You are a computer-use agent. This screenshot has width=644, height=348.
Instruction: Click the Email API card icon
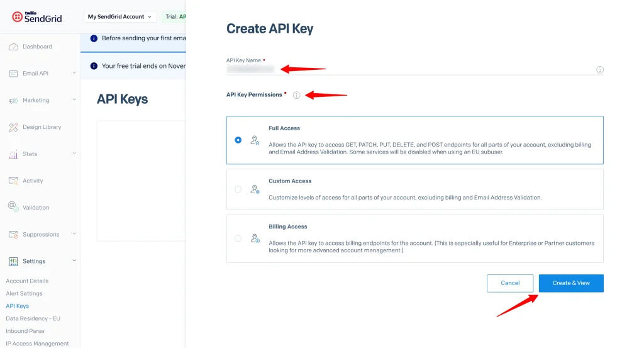tap(13, 74)
